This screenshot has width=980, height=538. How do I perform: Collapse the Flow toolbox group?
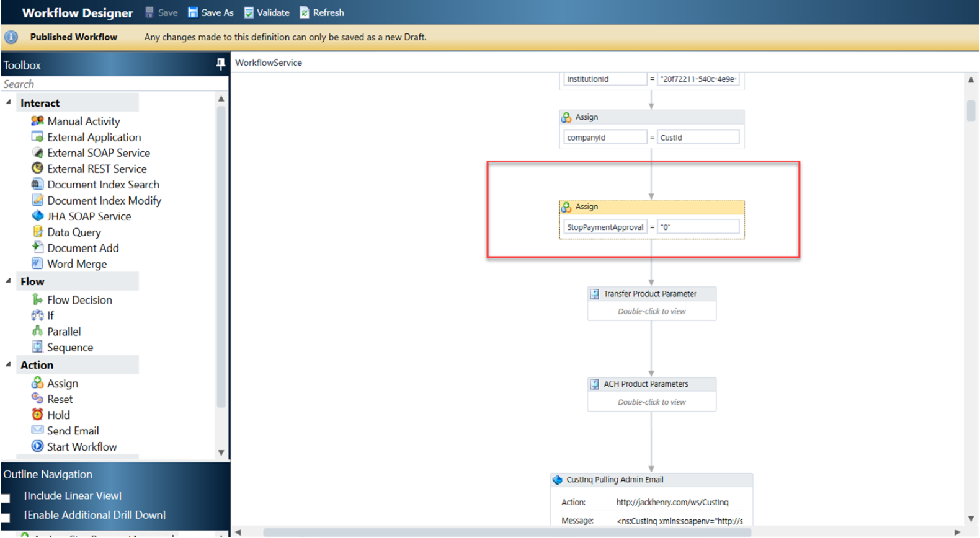click(9, 281)
